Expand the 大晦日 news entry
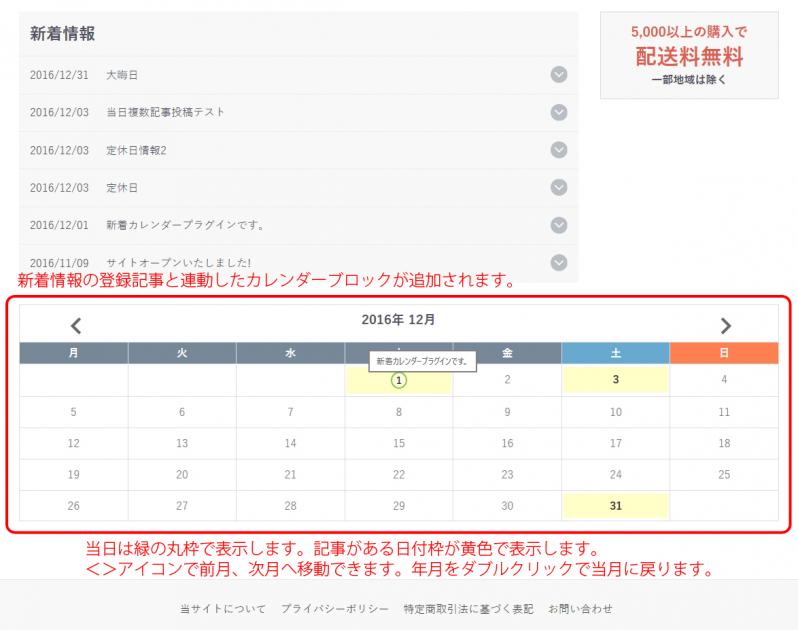 tap(559, 75)
